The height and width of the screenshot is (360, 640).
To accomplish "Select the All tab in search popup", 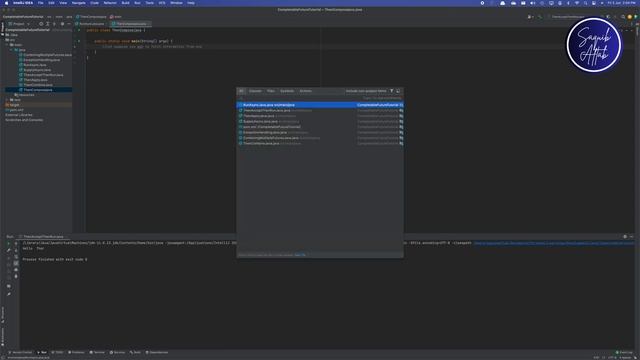I will [241, 91].
